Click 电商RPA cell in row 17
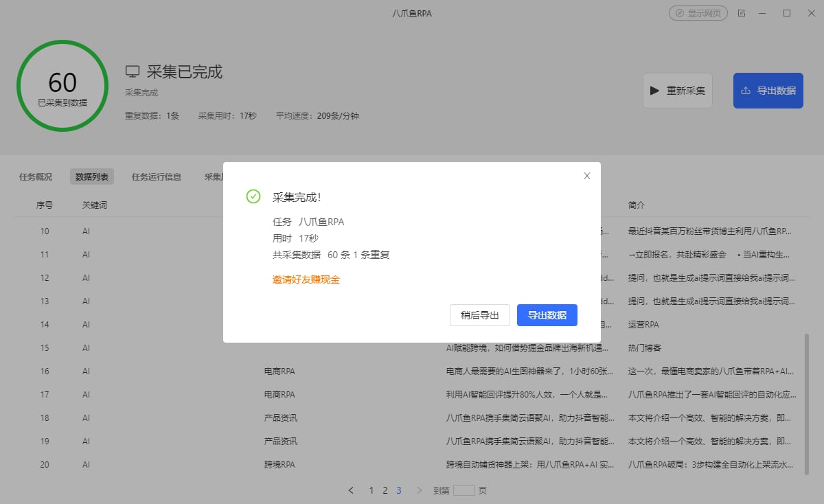Screen dimensions: 824x504 (x=279, y=395)
